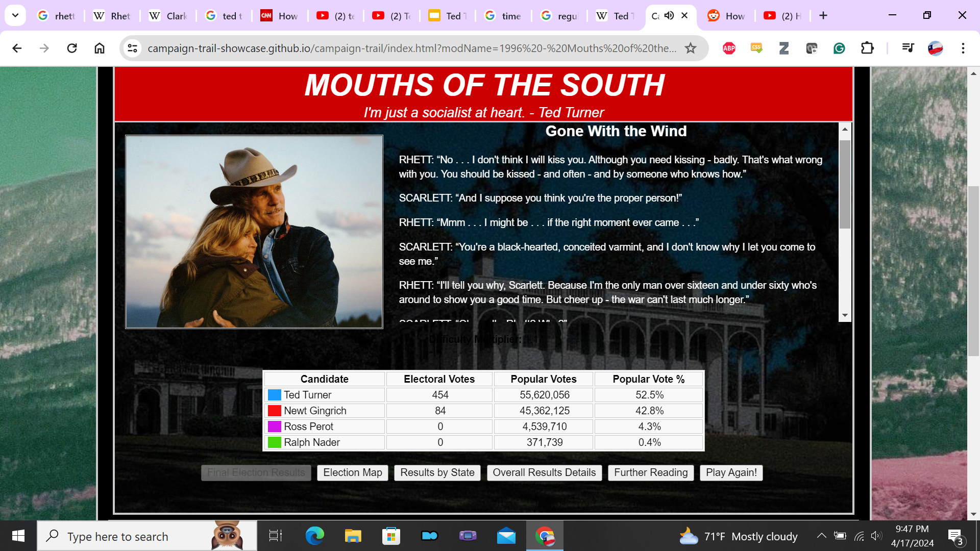View site information icon in address bar
The image size is (980, 551).
pyautogui.click(x=133, y=48)
